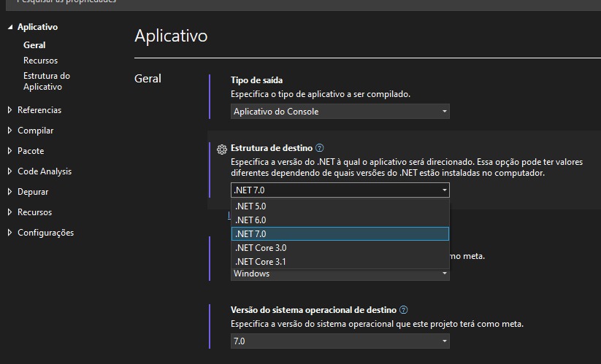
Task: Click the Aplicativo page heading
Action: tap(171, 36)
